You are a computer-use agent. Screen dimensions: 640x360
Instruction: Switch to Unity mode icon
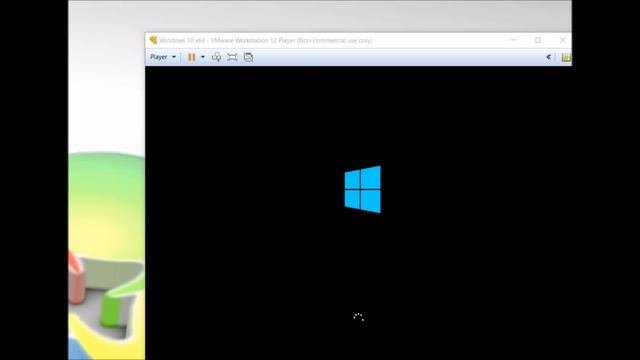248,57
